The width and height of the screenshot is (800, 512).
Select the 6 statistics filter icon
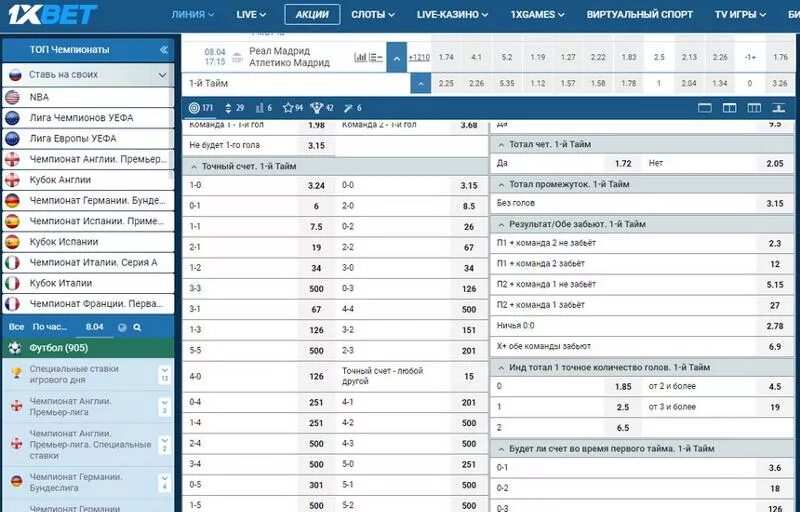[264, 108]
